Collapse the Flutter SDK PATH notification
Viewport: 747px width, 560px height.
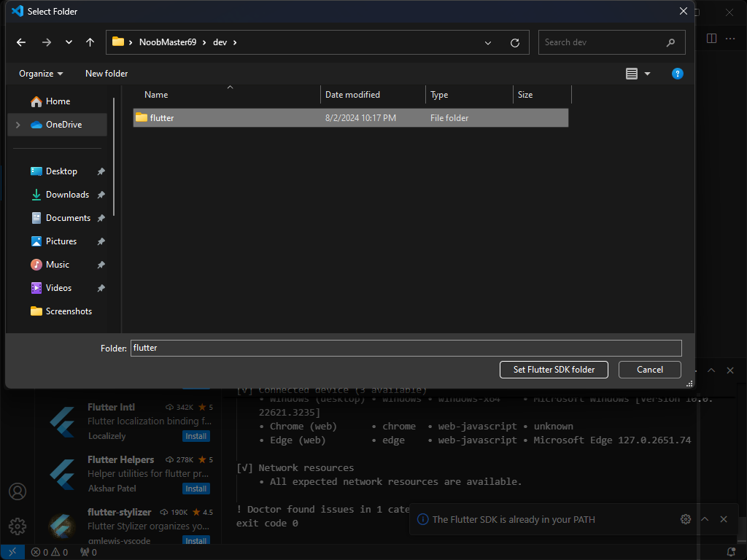705,519
